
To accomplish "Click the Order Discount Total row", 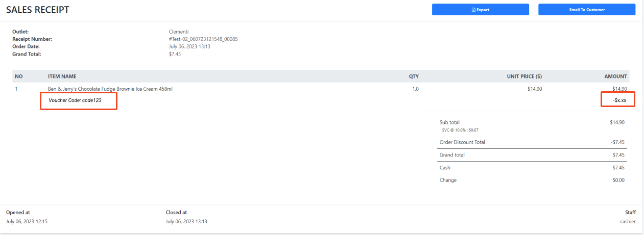I will click(532, 142).
